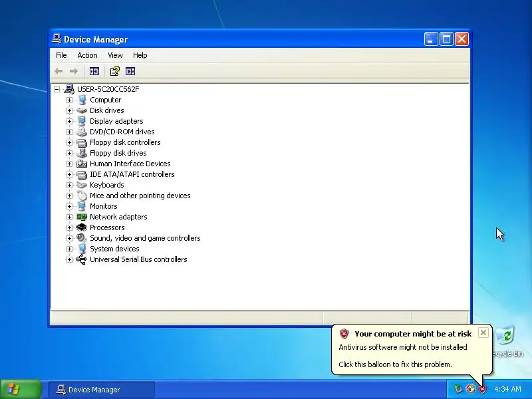Click the System devices icon
The width and height of the screenshot is (532, 399).
(82, 249)
